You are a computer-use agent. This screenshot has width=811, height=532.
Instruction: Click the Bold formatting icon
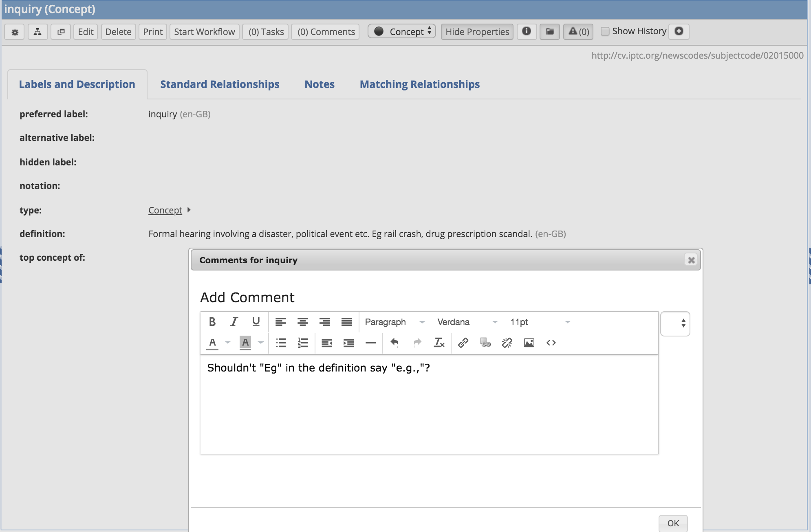(212, 322)
